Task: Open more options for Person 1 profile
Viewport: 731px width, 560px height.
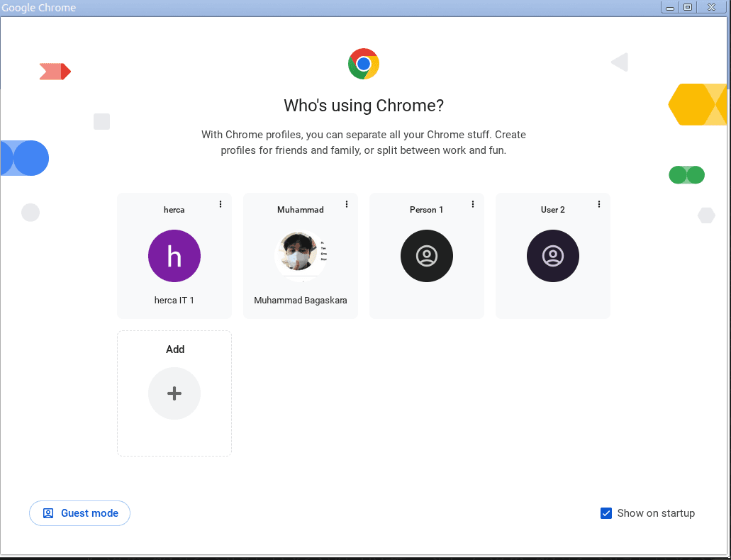Action: tap(473, 204)
